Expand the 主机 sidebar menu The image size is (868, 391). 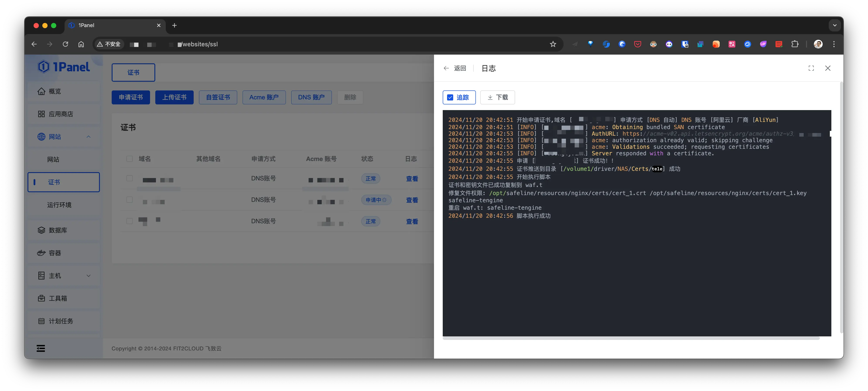point(88,276)
